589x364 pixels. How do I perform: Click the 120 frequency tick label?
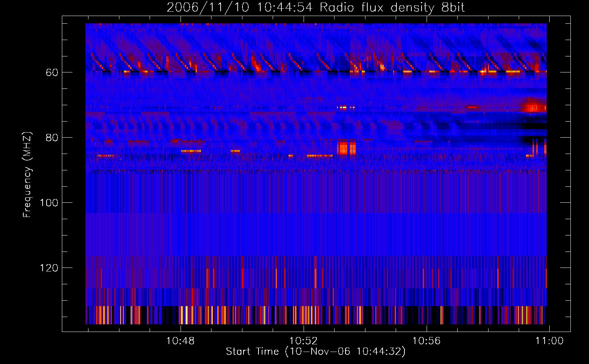tap(49, 268)
